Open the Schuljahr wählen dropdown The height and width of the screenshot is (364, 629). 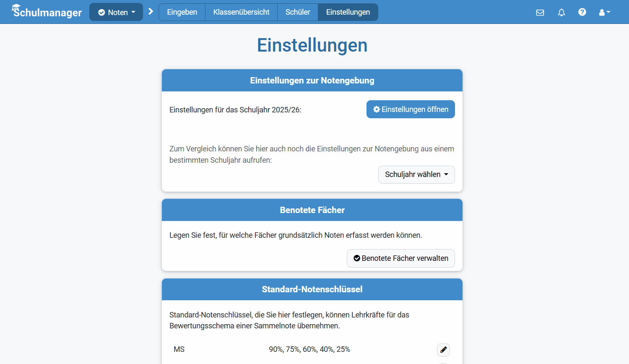click(416, 174)
